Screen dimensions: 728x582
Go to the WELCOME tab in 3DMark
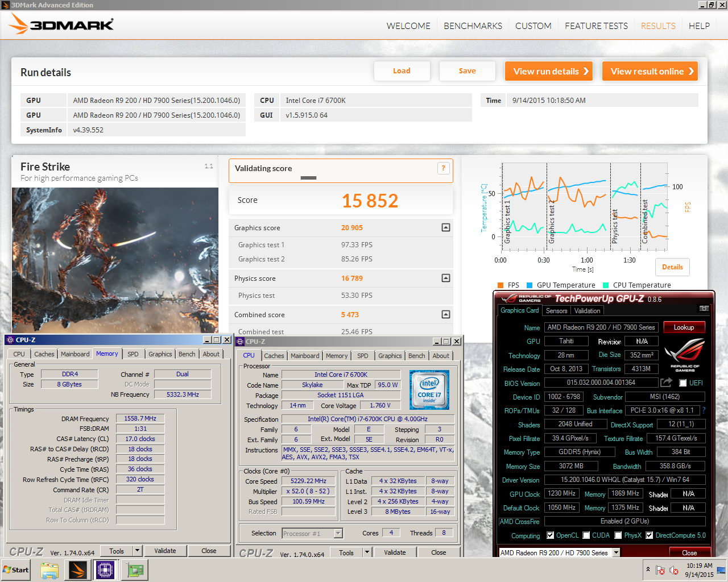coord(408,26)
